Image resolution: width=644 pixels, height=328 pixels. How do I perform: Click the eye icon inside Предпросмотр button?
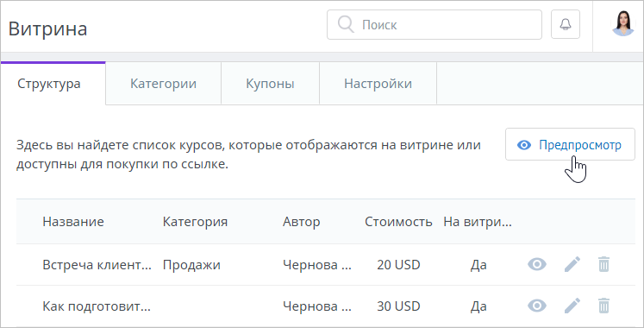[524, 145]
